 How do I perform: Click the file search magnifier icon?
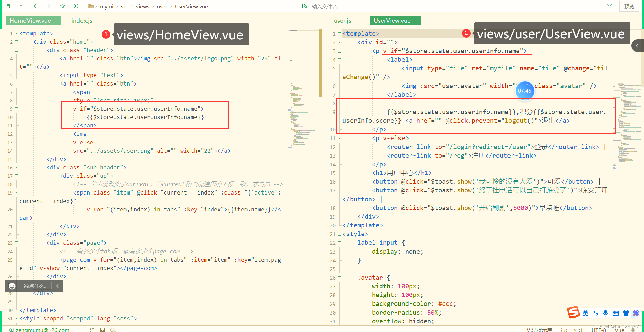tap(305, 6)
